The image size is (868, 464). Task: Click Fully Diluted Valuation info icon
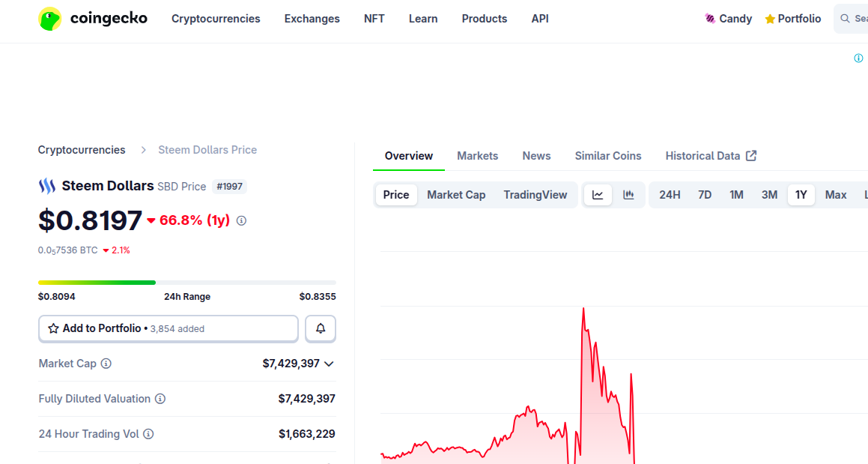[x=160, y=399]
